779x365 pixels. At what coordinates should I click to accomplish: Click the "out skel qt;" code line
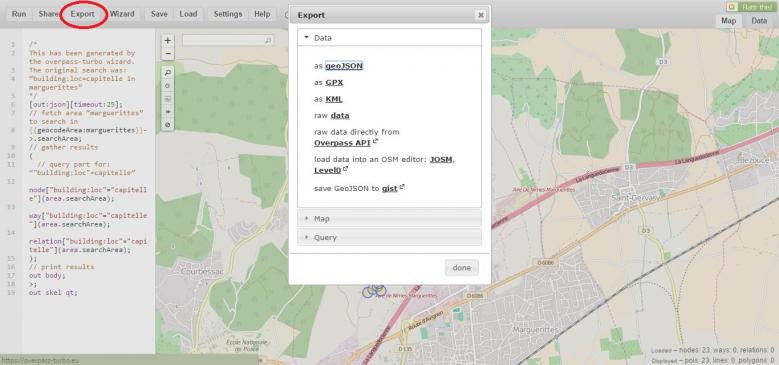coord(53,292)
